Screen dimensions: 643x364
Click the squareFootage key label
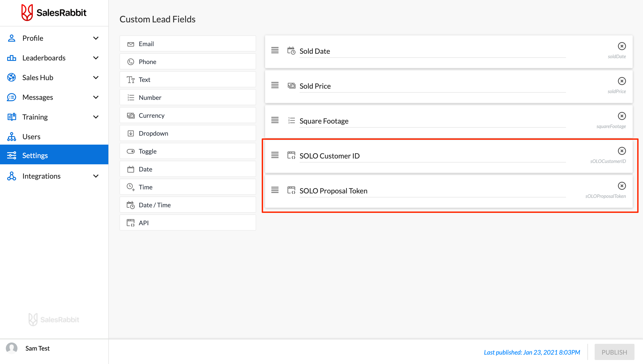[611, 126]
